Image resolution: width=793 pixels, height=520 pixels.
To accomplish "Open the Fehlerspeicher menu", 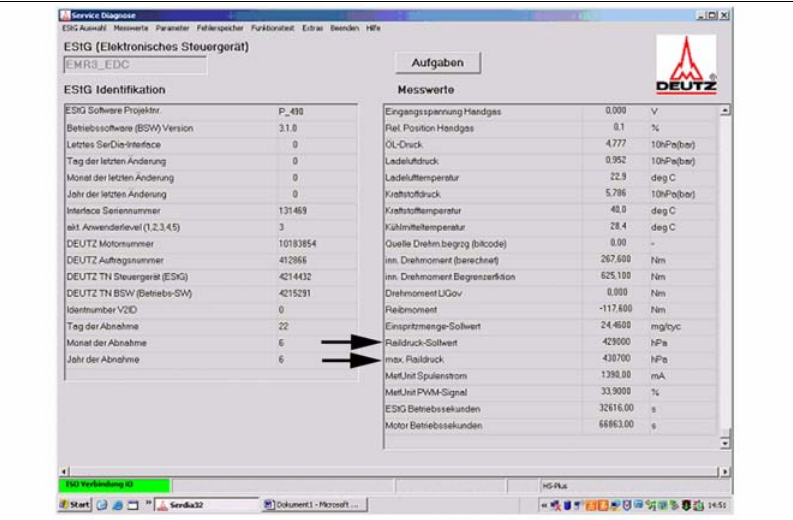I will coord(220,28).
